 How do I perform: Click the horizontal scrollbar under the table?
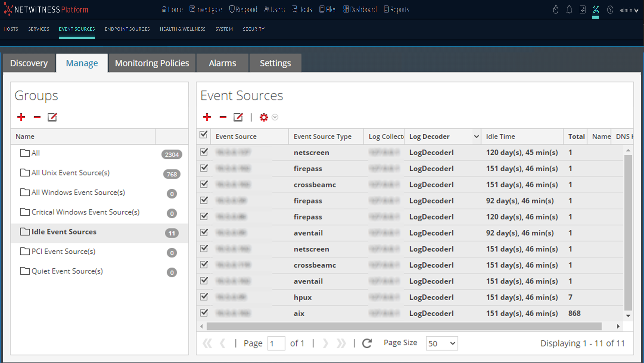pos(404,326)
